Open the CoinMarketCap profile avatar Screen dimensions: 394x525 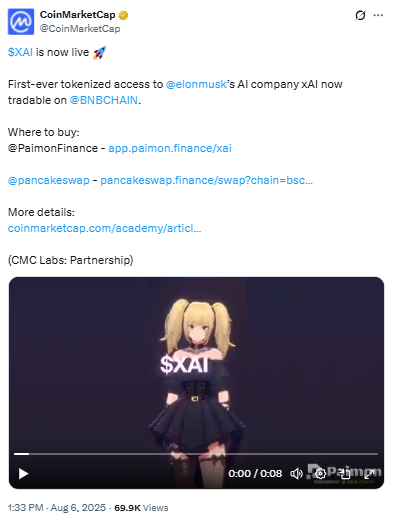point(21,22)
